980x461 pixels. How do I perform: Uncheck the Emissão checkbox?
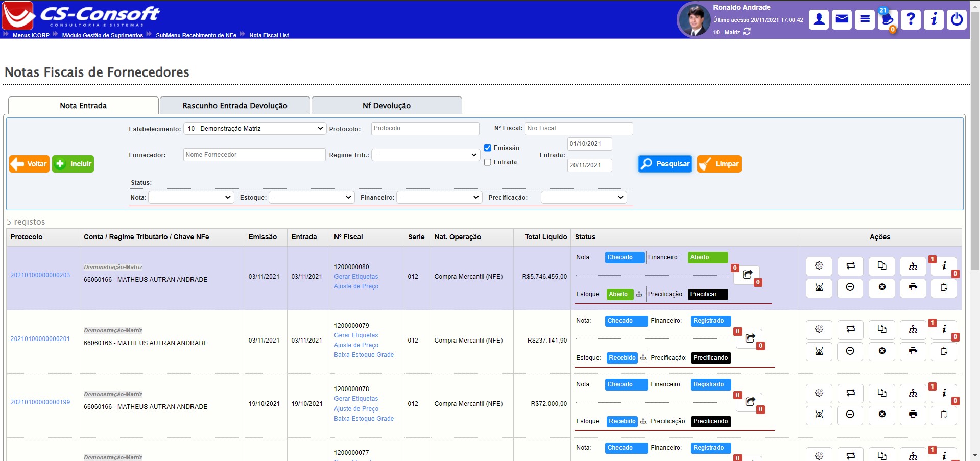[x=488, y=148]
